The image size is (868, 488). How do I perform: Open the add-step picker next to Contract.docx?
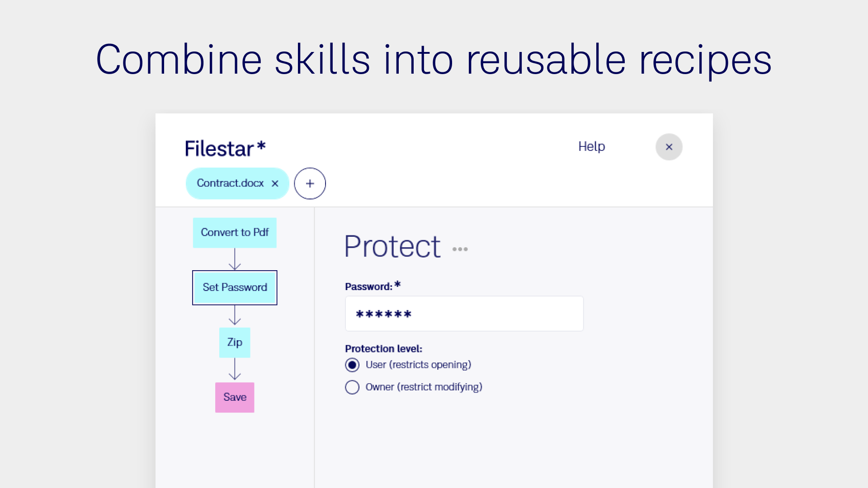(x=310, y=183)
